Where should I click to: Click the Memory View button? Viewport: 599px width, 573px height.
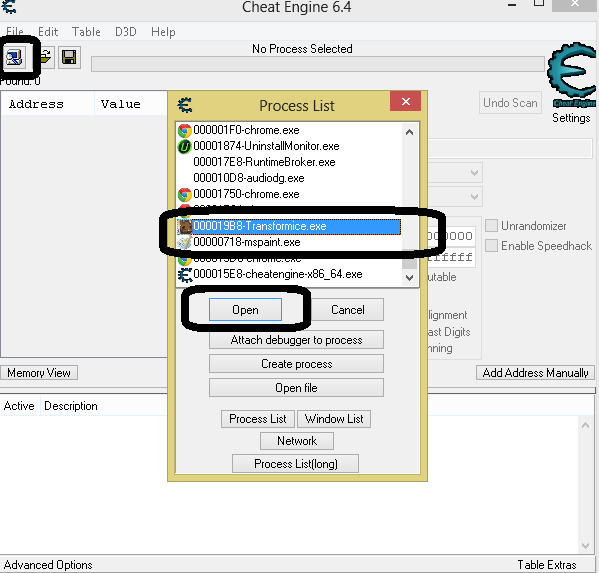[39, 373]
